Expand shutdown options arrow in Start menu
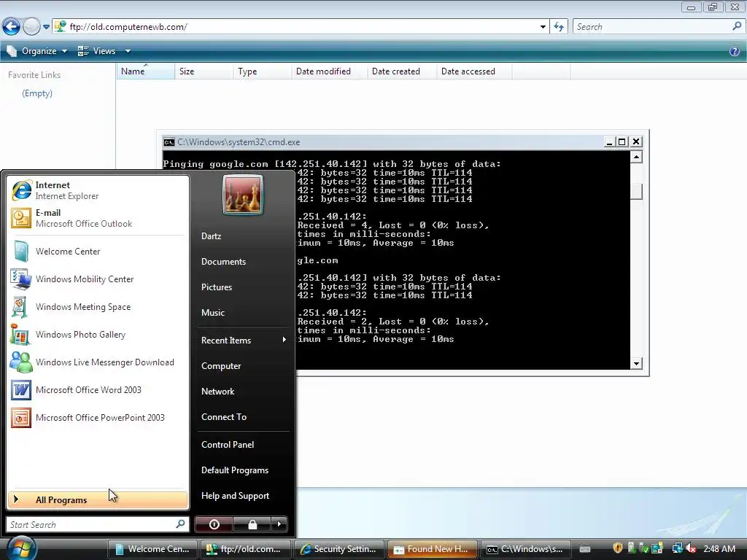This screenshot has height=560, width=747. pyautogui.click(x=279, y=524)
